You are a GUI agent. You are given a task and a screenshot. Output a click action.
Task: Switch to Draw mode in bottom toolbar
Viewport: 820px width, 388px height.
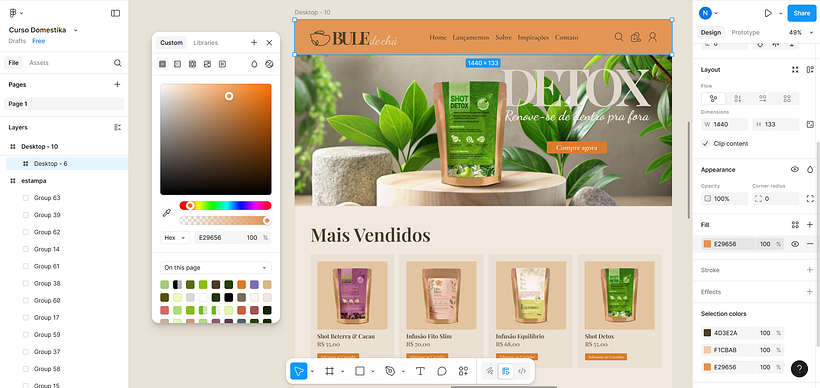point(489,371)
